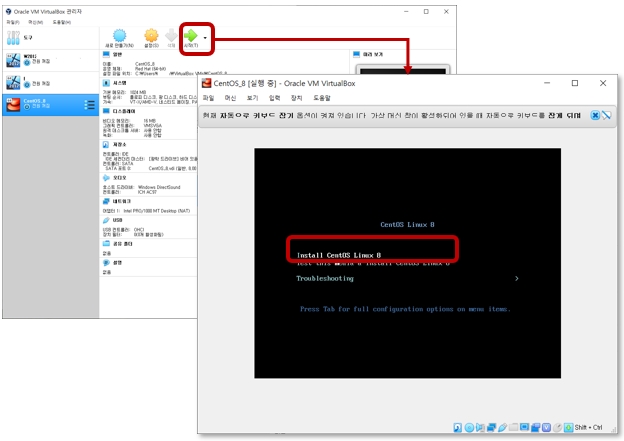This screenshot has width=624, height=441.
Task: Expand the Troubleshooting submenu arrow
Action: pos(517,278)
